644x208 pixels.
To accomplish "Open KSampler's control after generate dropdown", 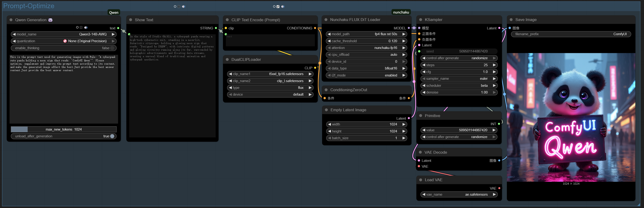I will pyautogui.click(x=459, y=58).
